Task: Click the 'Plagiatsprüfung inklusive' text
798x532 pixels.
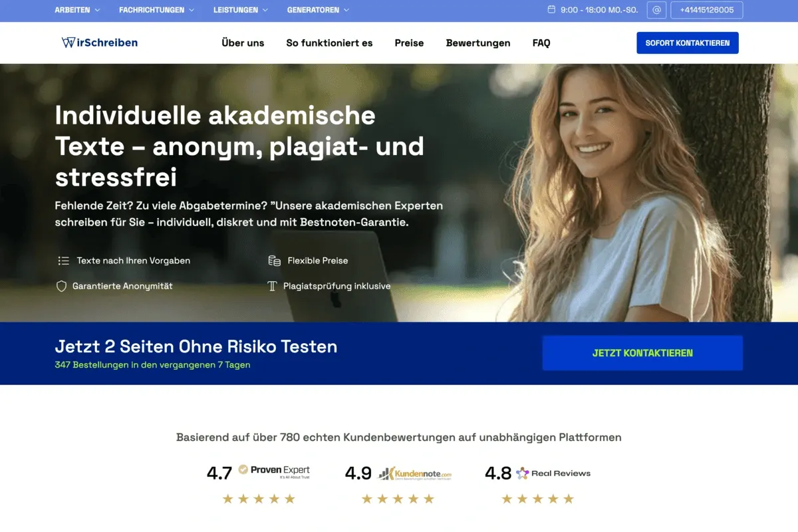Action: pyautogui.click(x=337, y=286)
